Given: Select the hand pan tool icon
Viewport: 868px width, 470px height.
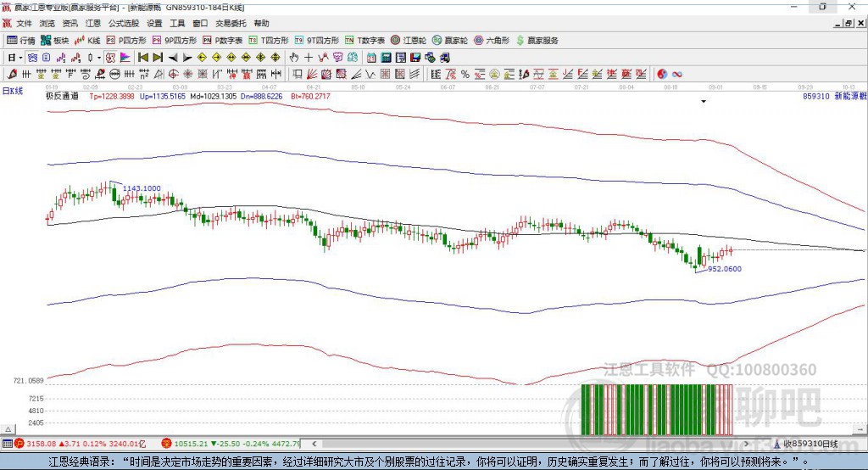Looking at the screenshot, I should [294, 58].
